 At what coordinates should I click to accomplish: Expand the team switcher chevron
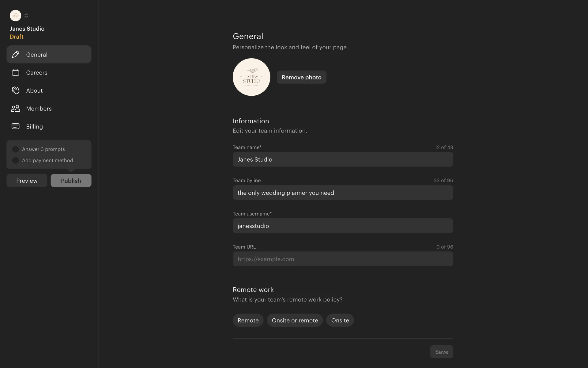26,15
